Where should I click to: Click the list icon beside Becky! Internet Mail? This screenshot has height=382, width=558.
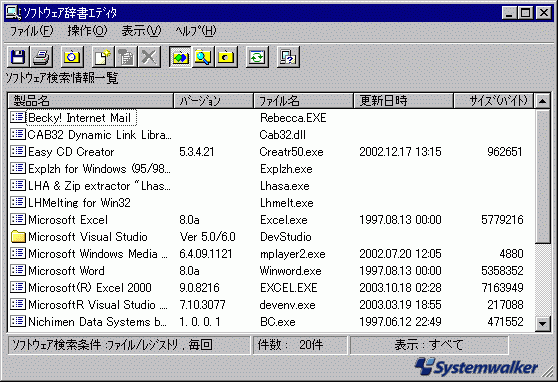18,117
